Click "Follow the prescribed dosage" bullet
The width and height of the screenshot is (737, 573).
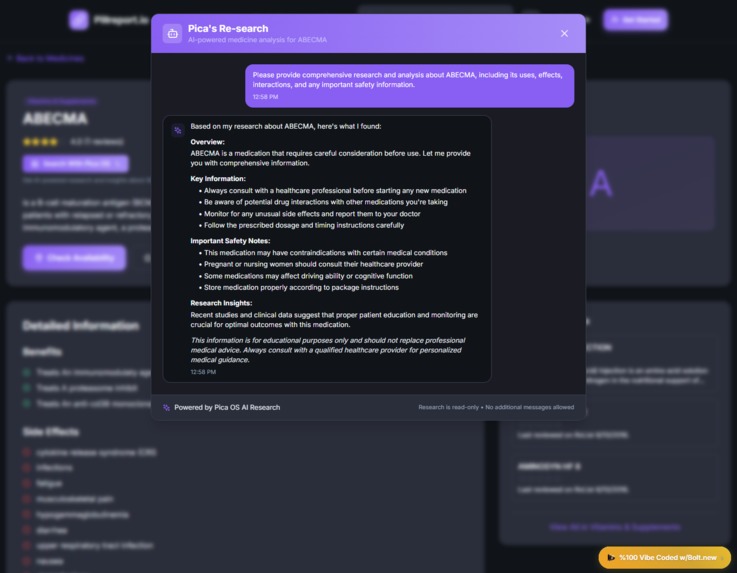[304, 225]
